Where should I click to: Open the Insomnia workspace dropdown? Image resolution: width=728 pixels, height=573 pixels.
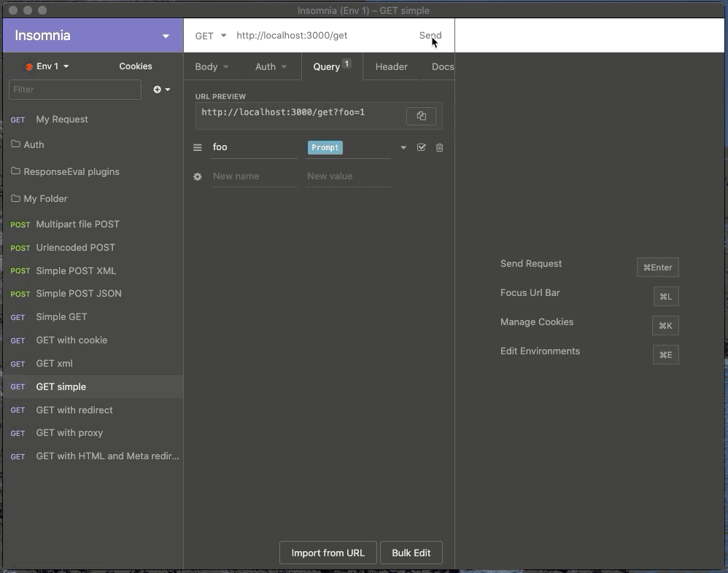coord(93,35)
